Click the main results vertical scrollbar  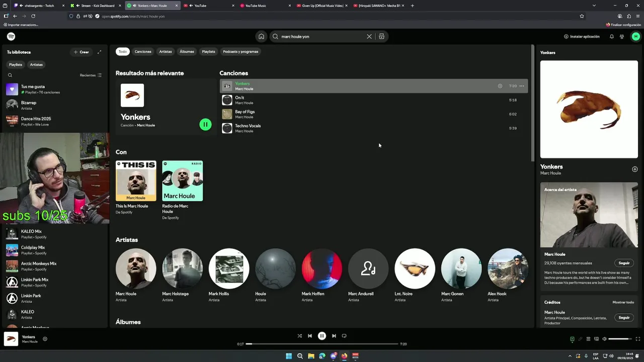pyautogui.click(x=532, y=103)
